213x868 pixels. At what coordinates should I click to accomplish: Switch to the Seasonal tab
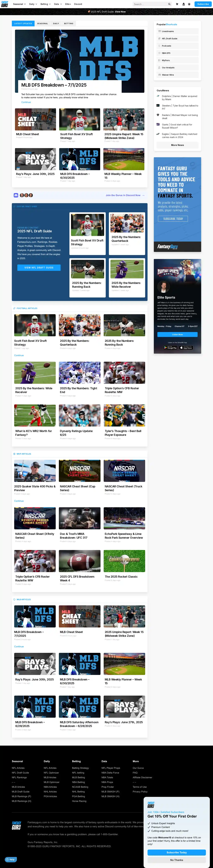pyautogui.click(x=42, y=24)
